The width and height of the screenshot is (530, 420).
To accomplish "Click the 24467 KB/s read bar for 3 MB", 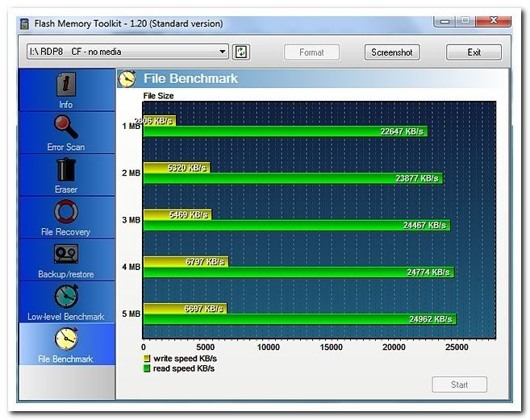I will click(297, 226).
